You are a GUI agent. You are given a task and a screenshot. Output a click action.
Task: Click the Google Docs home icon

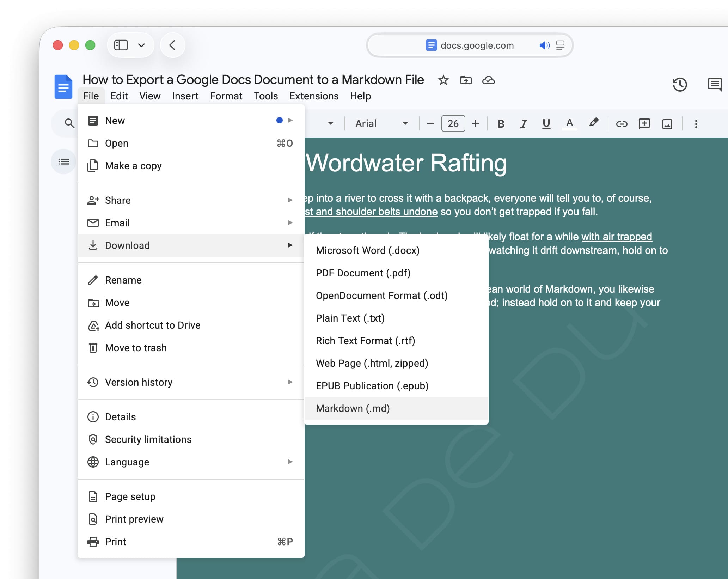pos(63,86)
